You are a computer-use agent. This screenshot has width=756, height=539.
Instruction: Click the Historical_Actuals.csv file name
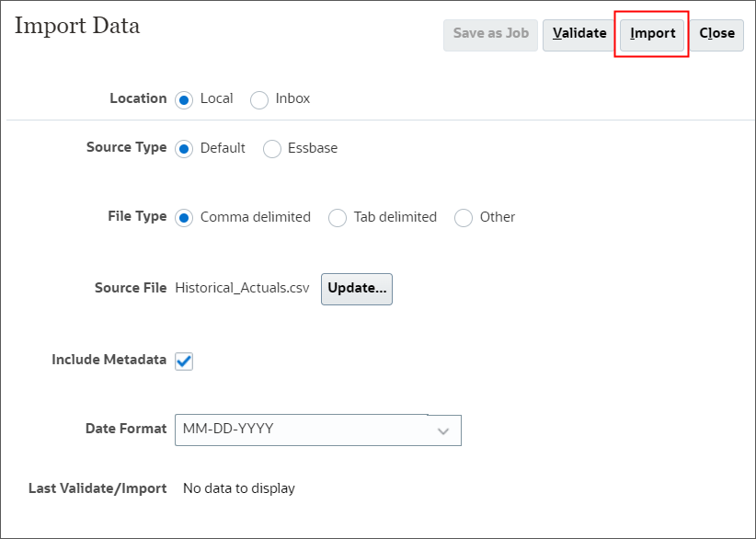pyautogui.click(x=242, y=288)
